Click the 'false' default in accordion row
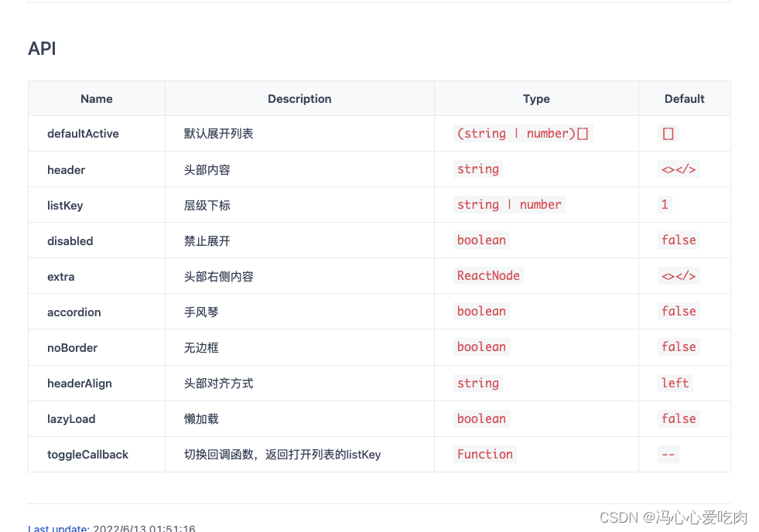 (679, 312)
